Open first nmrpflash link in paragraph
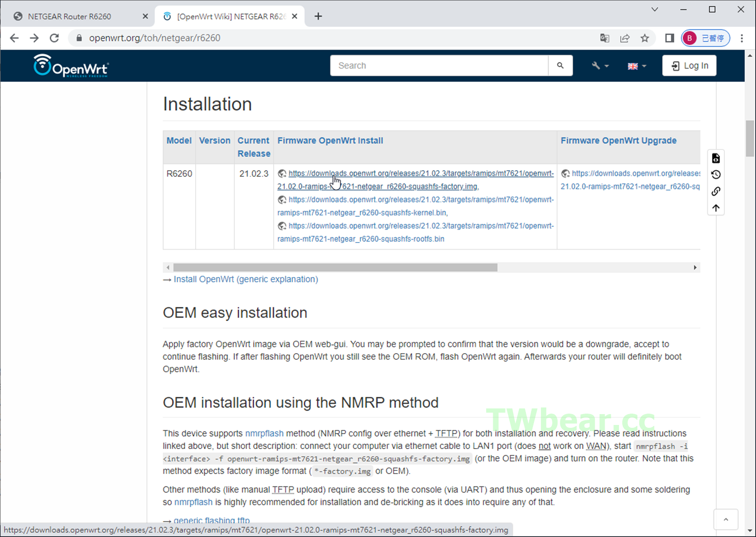 pyautogui.click(x=264, y=433)
